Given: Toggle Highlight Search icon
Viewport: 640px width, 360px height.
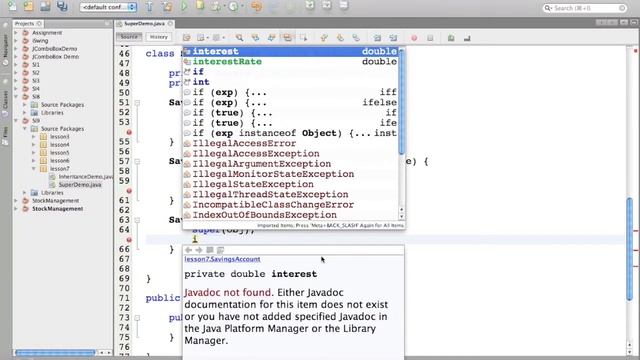Looking at the screenshot, I should (287, 38).
